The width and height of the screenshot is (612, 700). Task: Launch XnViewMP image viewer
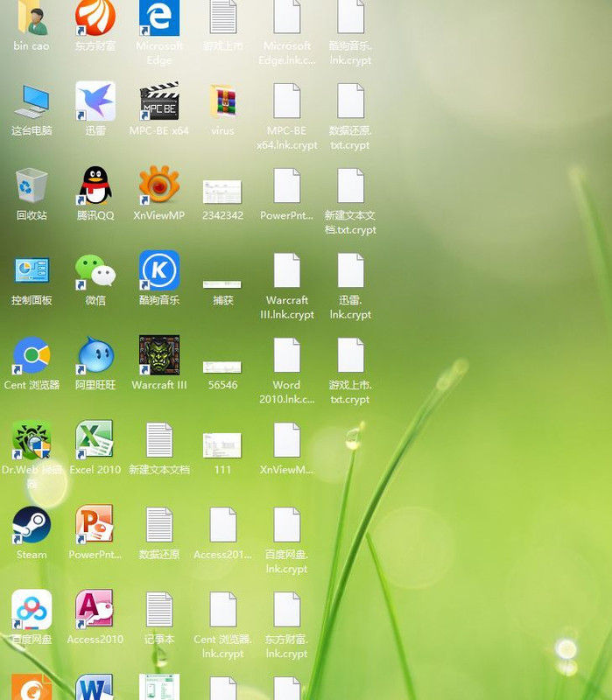(x=159, y=185)
